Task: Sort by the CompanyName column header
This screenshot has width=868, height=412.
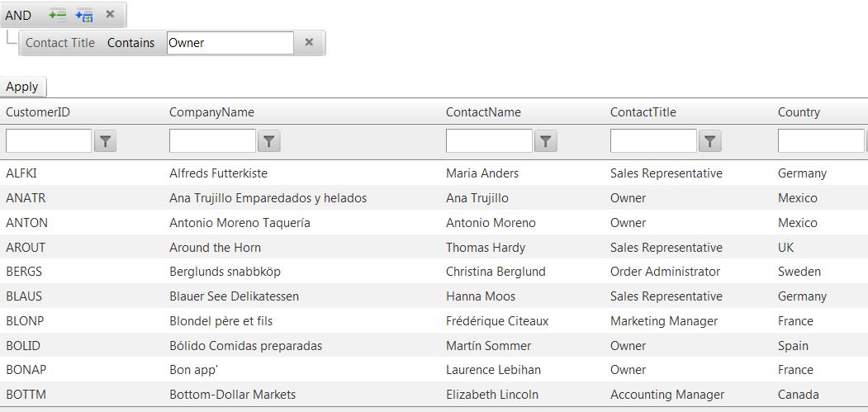Action: point(211,112)
